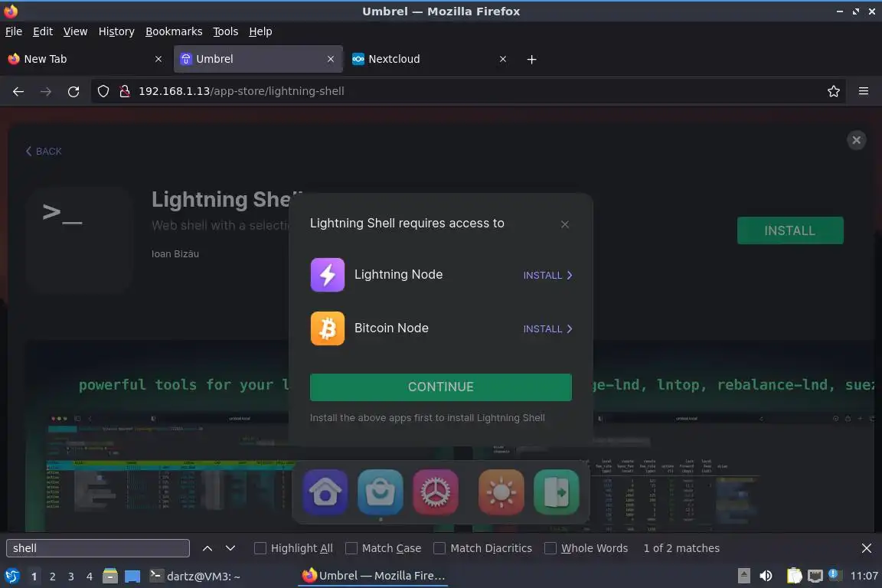
Task: Click the orange Bitcoin Node icon
Action: [x=328, y=328]
